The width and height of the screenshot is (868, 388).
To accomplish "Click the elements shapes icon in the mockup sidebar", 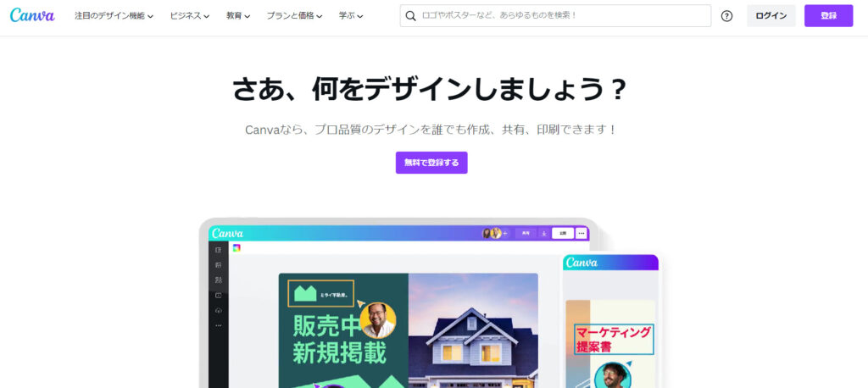I will tap(218, 280).
